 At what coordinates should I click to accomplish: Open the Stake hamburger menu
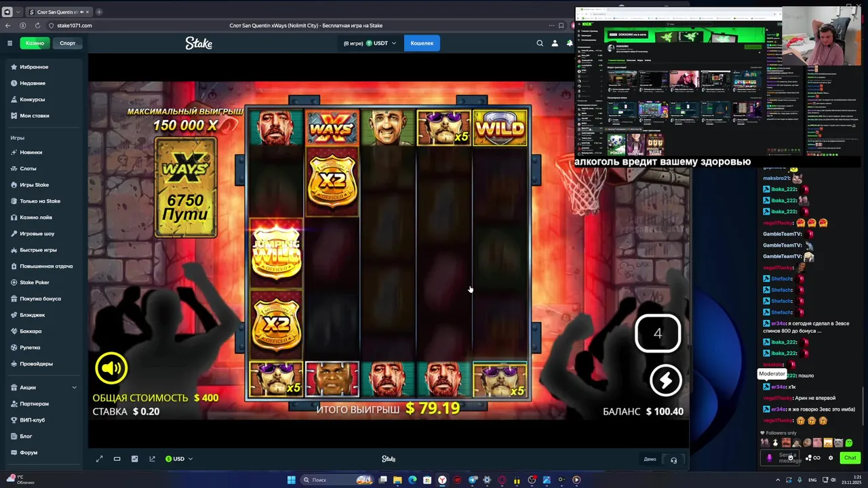(9, 43)
